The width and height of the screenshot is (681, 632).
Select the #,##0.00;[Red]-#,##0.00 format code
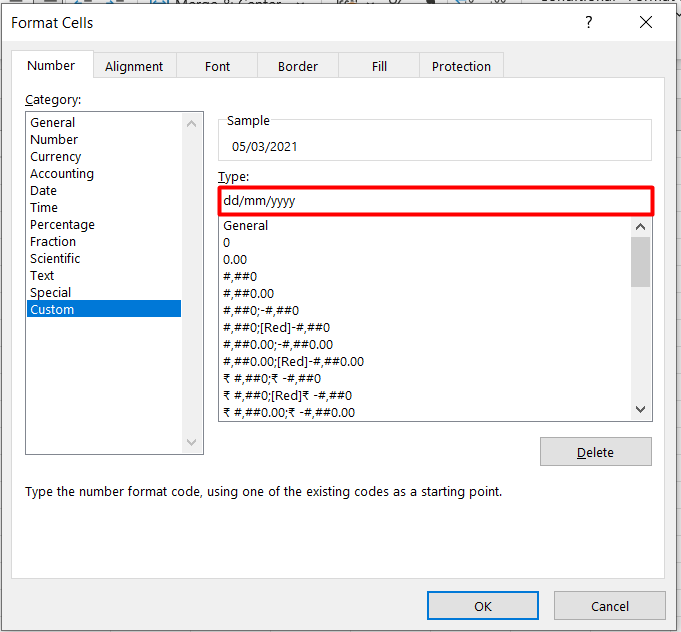tap(426, 361)
